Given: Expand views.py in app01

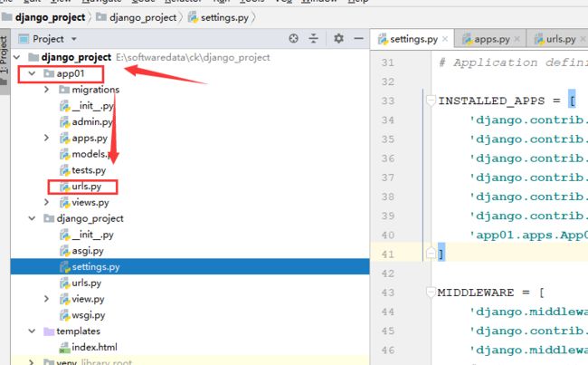Looking at the screenshot, I should pos(46,202).
